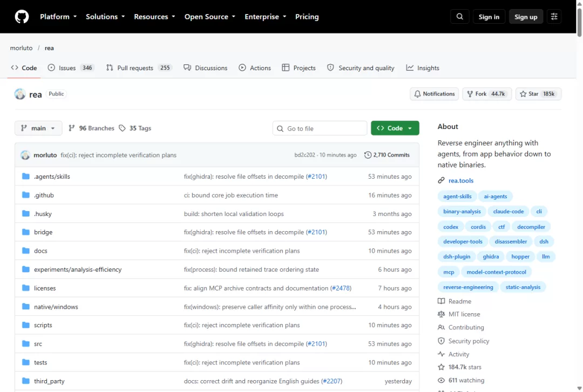Expand the Solutions menu
Screen dimensions: 583x392
pyautogui.click(x=105, y=17)
